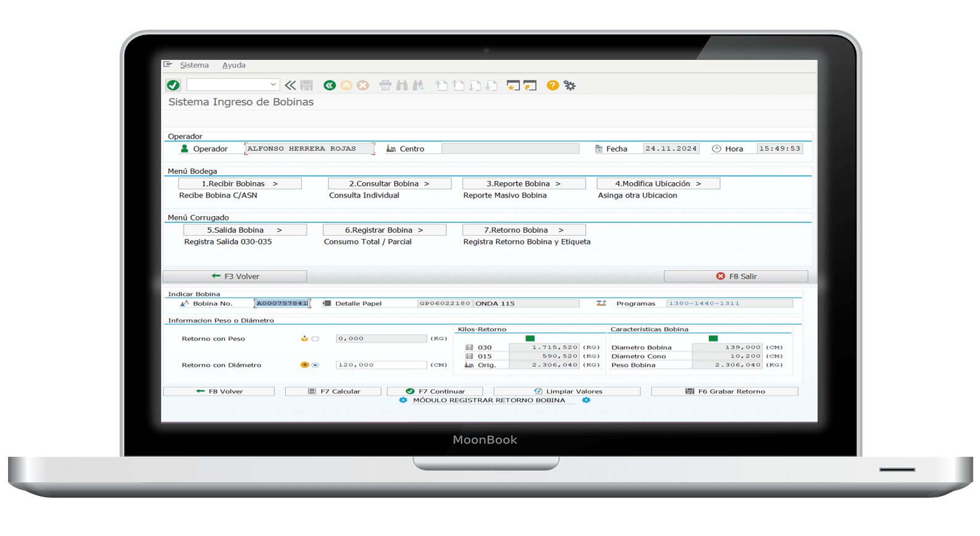Screen dimensions: 980x536
Task: Open the Ayuda menu
Action: click(x=234, y=65)
